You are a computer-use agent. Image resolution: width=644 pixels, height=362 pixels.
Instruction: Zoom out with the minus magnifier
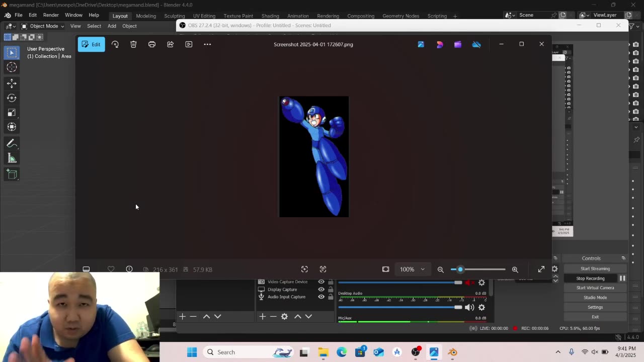440,269
